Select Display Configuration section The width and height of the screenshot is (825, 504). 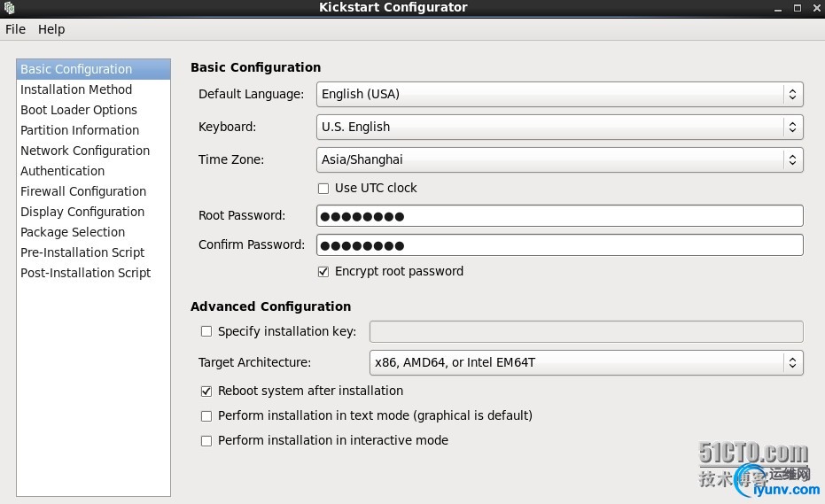pos(93,212)
